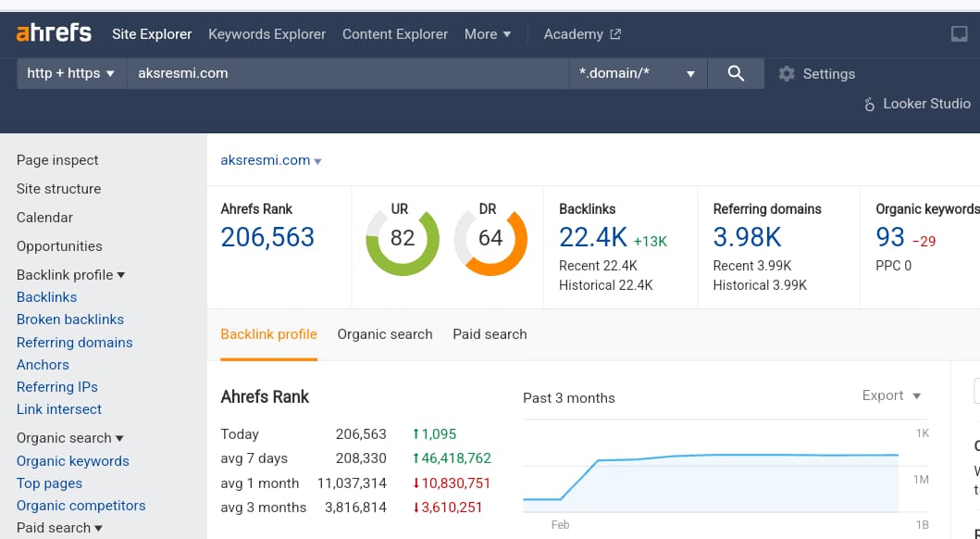This screenshot has width=980, height=539.
Task: Open the http + https protocol dropdown
Action: [x=71, y=73]
